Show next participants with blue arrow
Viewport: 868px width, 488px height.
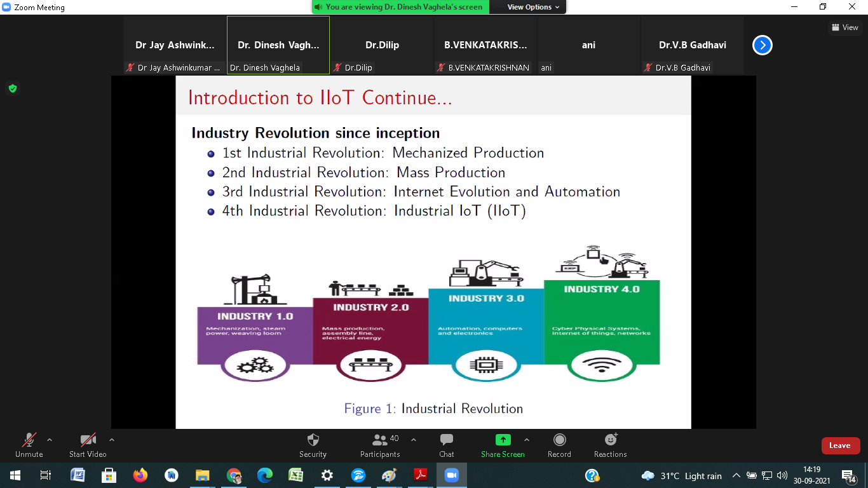pyautogui.click(x=763, y=45)
